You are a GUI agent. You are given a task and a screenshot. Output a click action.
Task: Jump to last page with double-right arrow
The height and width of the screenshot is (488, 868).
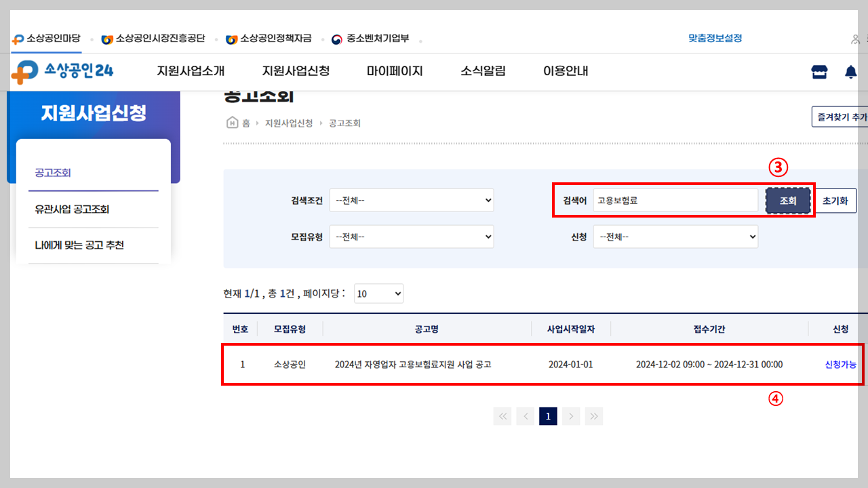point(594,416)
